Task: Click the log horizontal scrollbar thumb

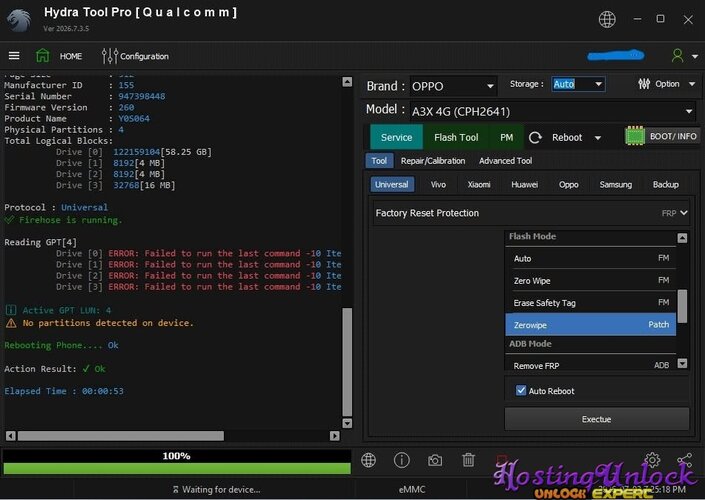Action: coord(120,436)
